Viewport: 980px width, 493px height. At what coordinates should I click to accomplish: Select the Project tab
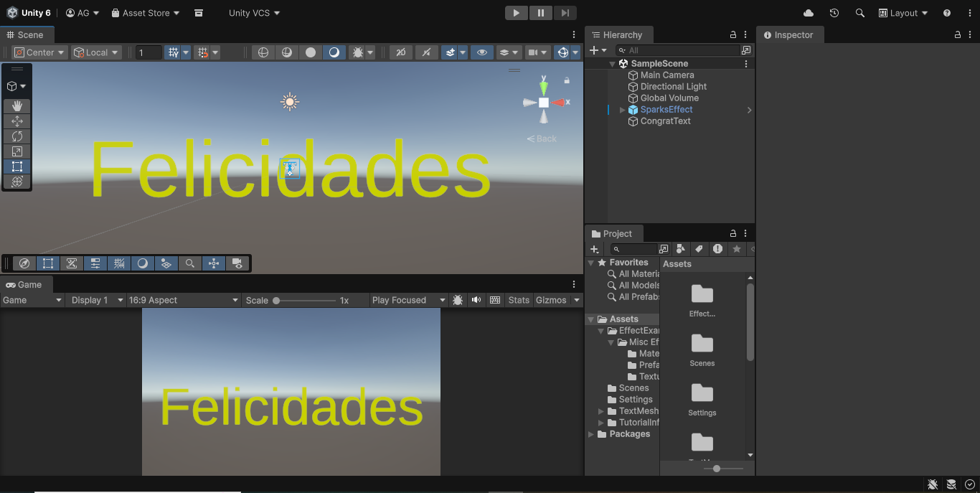pos(613,233)
